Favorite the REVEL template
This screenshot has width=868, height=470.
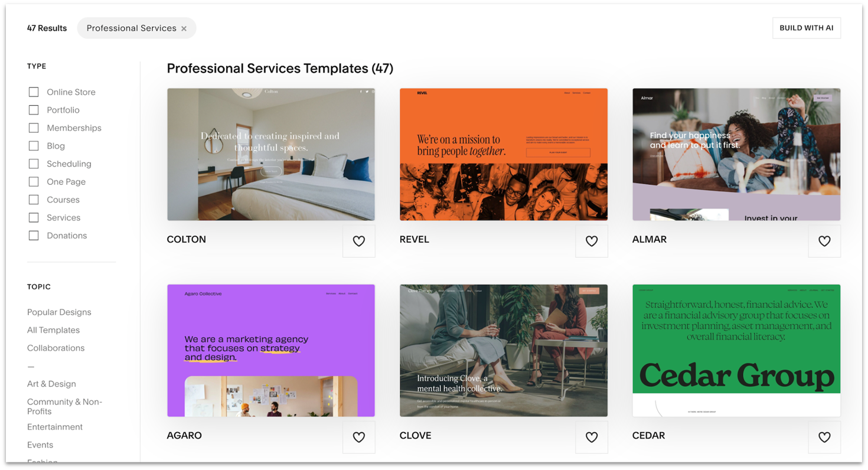(591, 241)
